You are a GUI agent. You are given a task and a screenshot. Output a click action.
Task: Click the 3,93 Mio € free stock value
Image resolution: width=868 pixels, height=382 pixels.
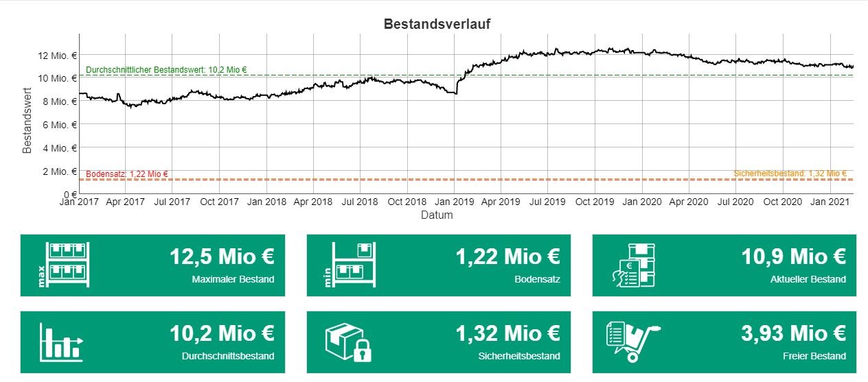pos(793,333)
